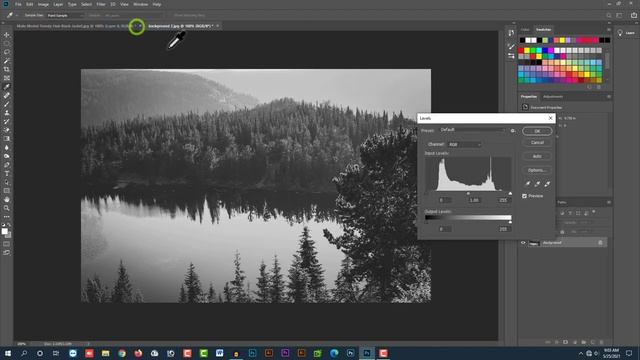
Task: Click Cancel in the Levels dialog
Action: (x=537, y=143)
